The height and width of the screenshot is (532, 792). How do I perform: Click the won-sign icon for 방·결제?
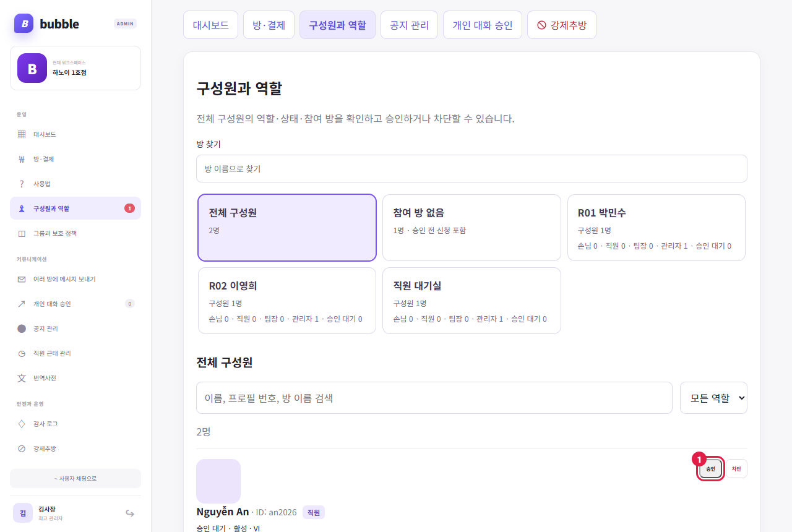(22, 159)
